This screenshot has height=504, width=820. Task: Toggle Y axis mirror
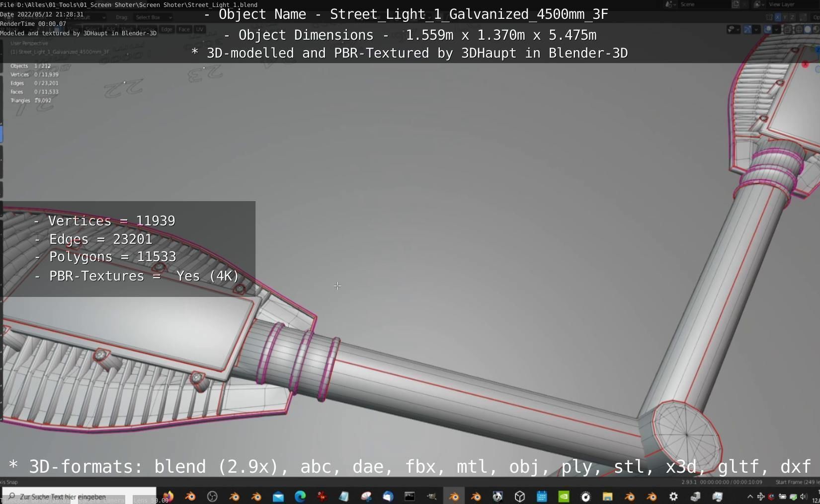pos(785,17)
